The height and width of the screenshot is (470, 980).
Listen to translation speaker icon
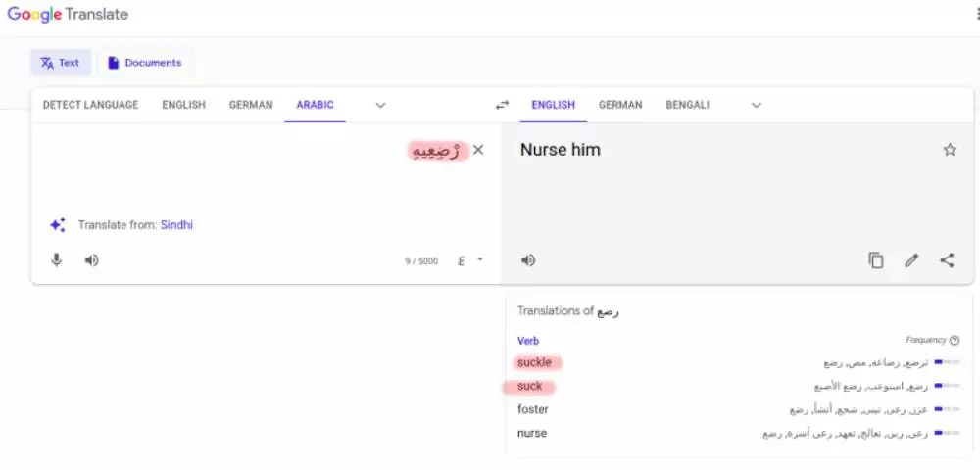[x=528, y=260]
